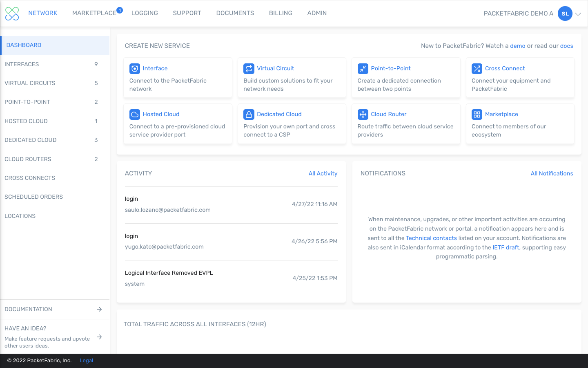588x368 pixels.
Task: Click the Hosted Cloud icon
Action: pos(134,114)
